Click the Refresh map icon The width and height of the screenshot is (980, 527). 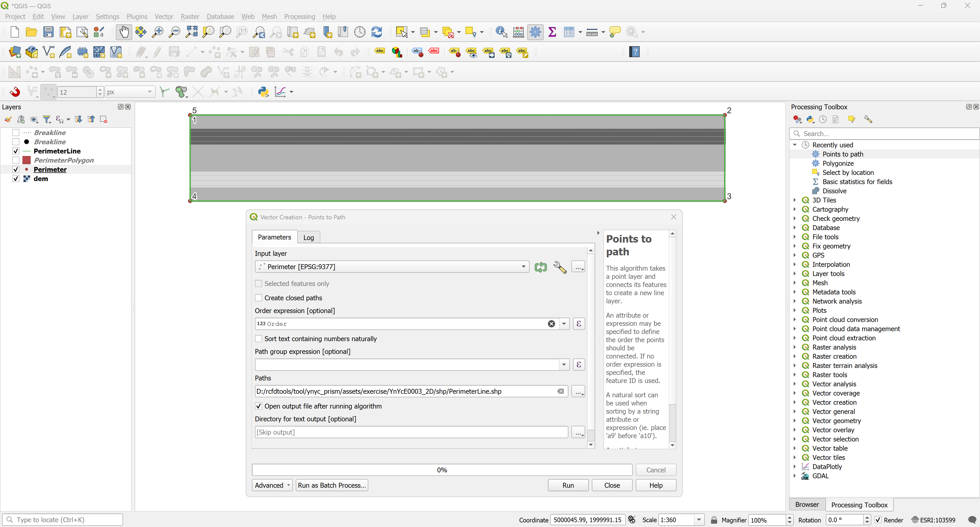point(377,32)
